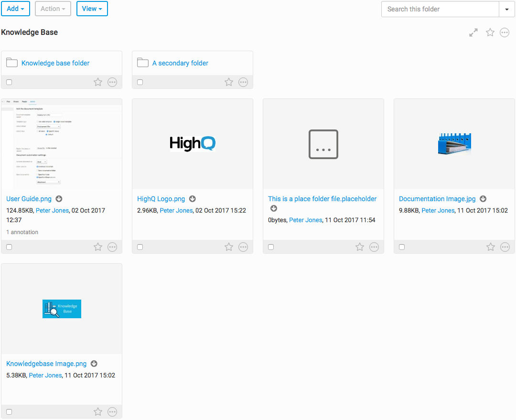Select HighQ Logo.png with its checkbox
Screen dimensions: 516x420
(140, 247)
